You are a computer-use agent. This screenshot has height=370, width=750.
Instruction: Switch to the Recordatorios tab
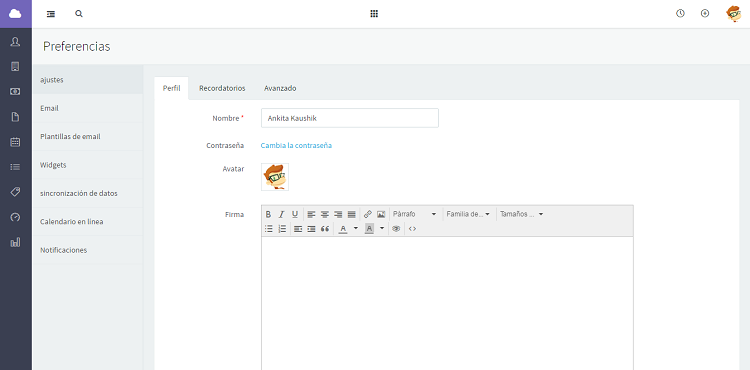coord(222,88)
